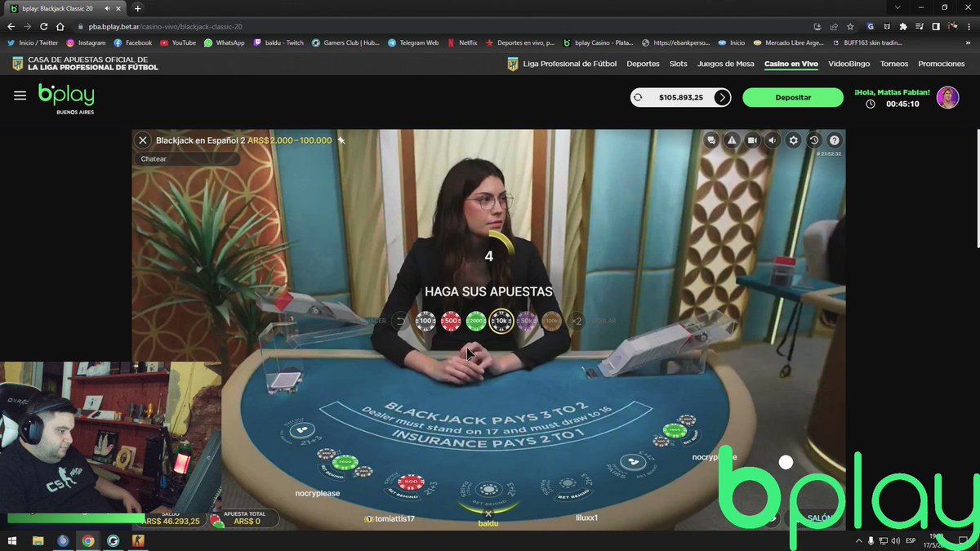
Task: Open the Telegram Web bookmark
Action: (x=413, y=42)
